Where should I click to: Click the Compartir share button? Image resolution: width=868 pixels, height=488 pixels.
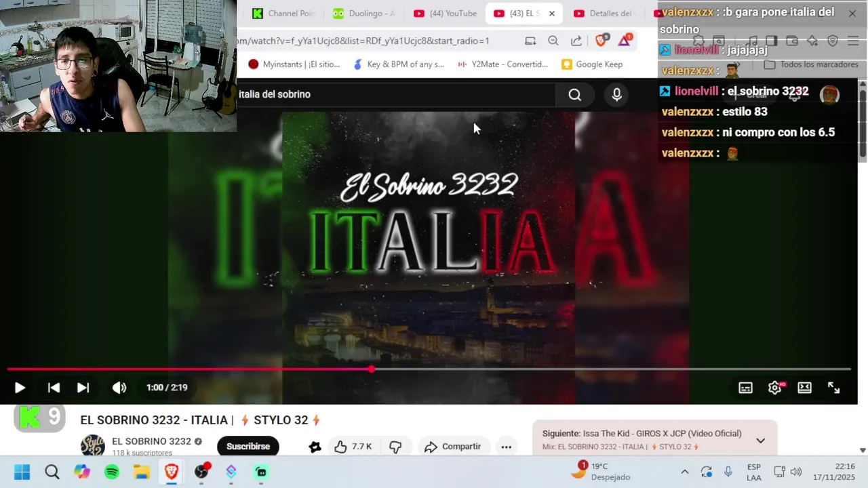point(452,447)
